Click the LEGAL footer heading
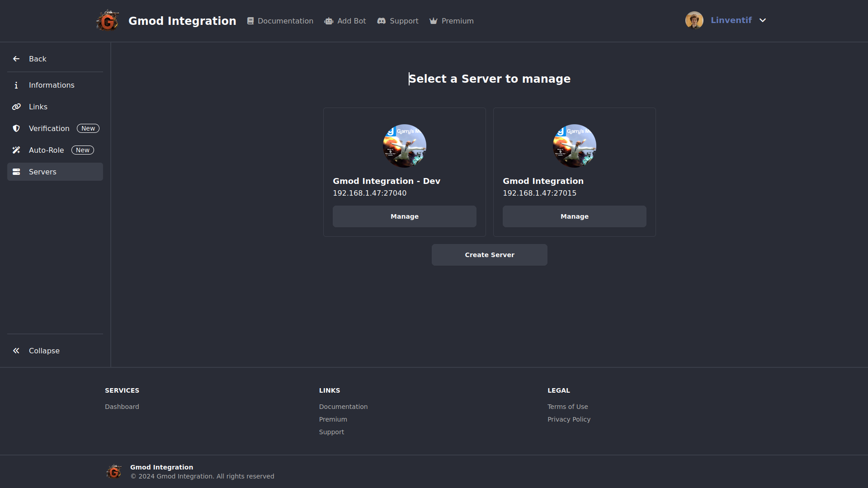This screenshot has height=488, width=868. coord(559,390)
